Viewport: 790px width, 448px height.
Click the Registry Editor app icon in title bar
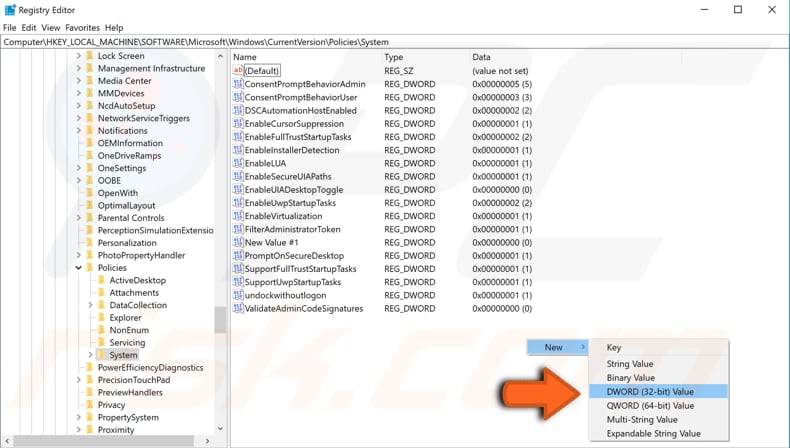(x=10, y=10)
